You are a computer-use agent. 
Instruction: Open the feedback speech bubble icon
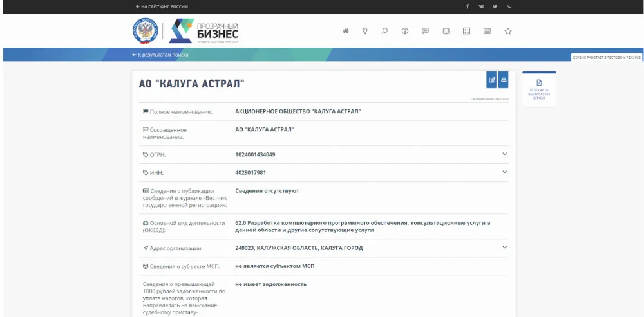426,31
